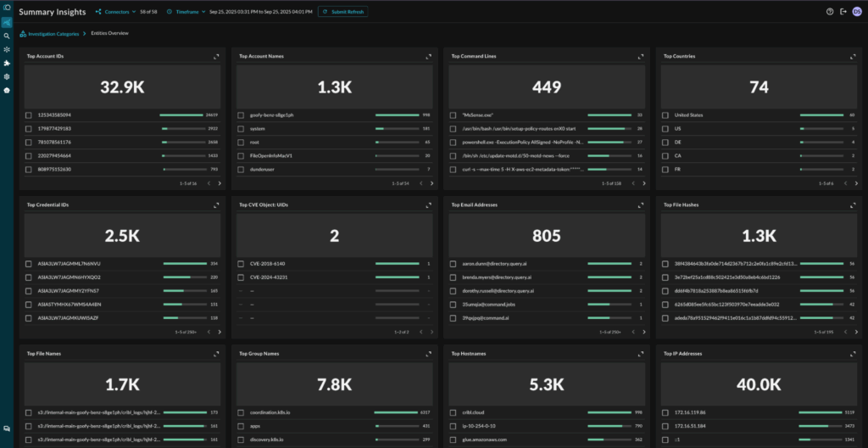868x448 pixels.
Task: Open the DS user avatar
Action: [x=856, y=11]
